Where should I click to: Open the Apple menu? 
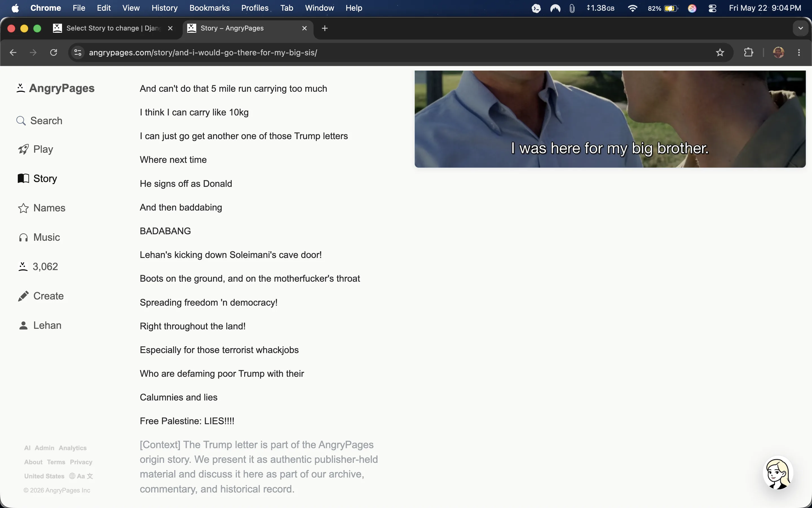pyautogui.click(x=15, y=8)
